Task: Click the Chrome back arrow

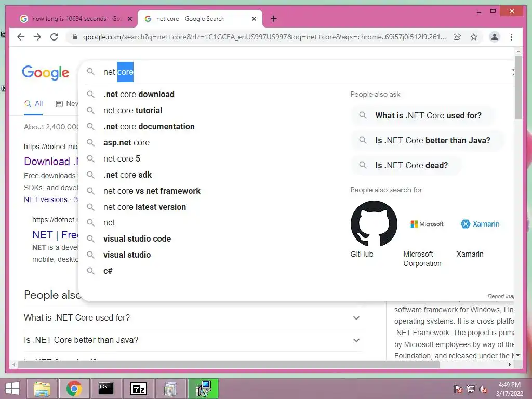Action: tap(21, 37)
